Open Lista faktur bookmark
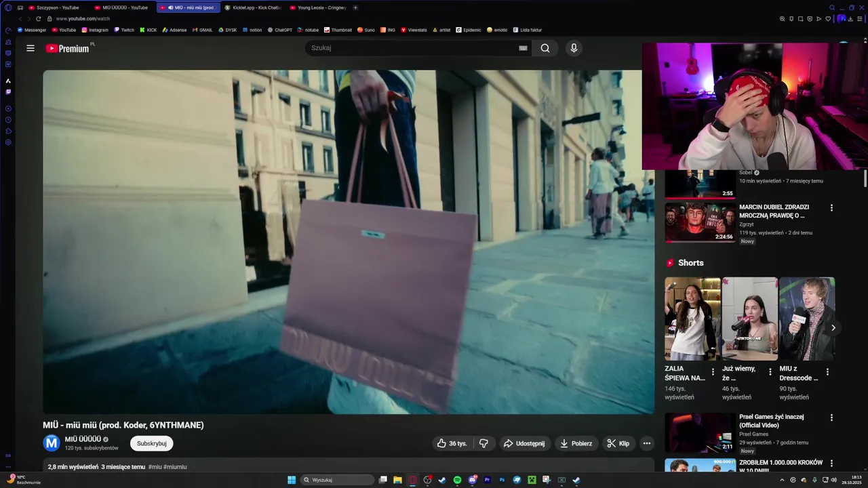Viewport: 868px width, 488px height. click(x=527, y=30)
